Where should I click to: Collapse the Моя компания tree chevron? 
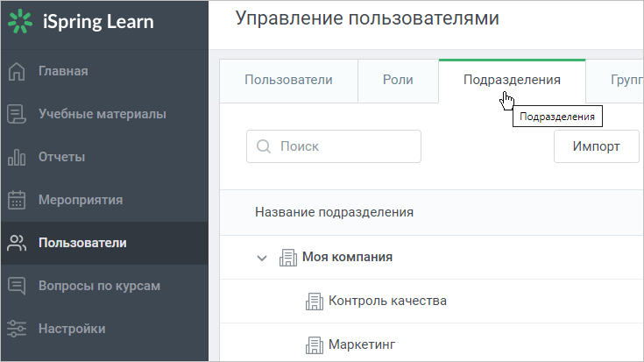pos(262,258)
